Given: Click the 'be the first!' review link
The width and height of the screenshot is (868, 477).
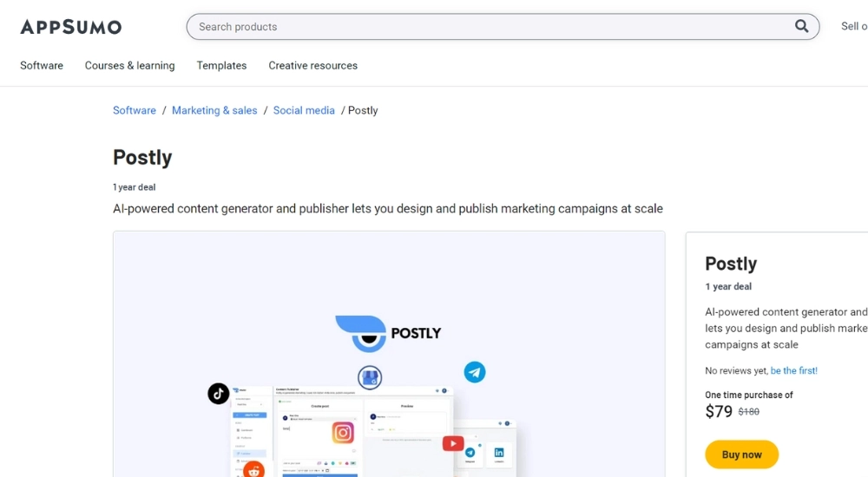Looking at the screenshot, I should (794, 370).
